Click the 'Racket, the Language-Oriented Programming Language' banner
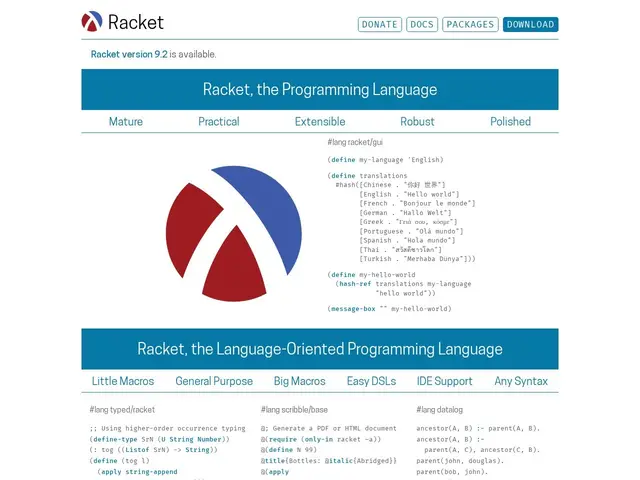This screenshot has width=640, height=480. click(x=320, y=349)
